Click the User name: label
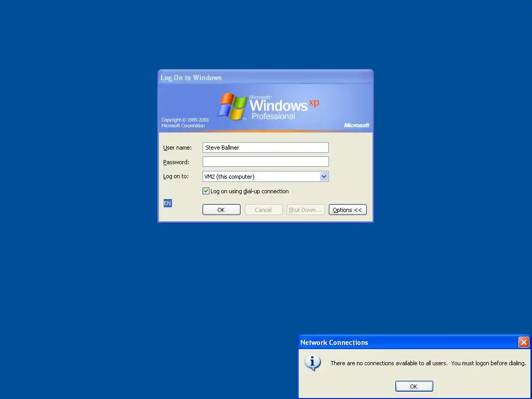Image resolution: width=532 pixels, height=399 pixels. pos(178,148)
